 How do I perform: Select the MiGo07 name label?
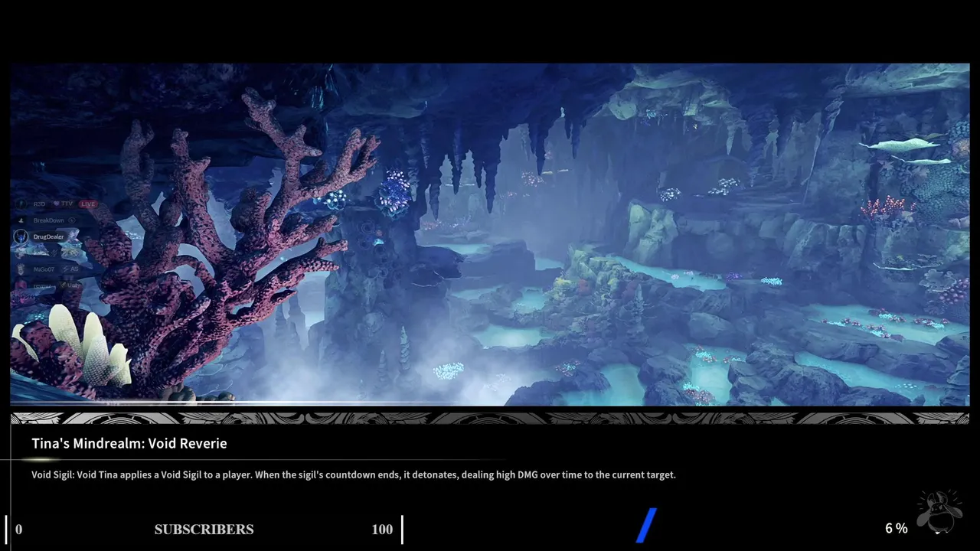point(44,269)
